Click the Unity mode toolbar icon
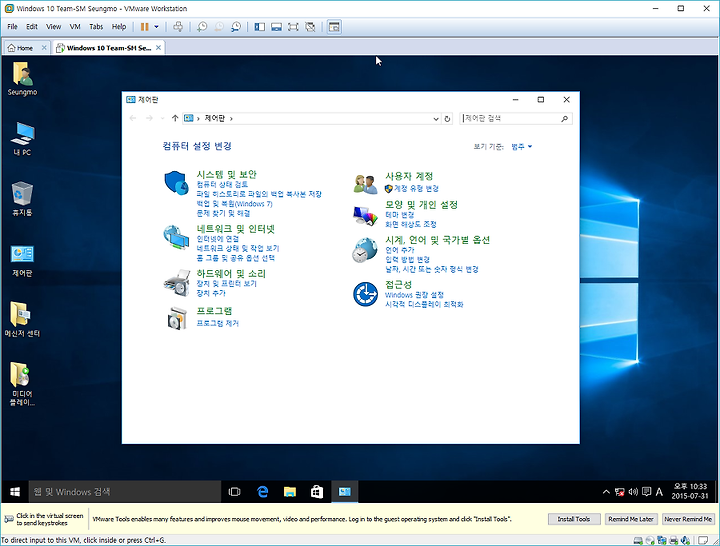The width and height of the screenshot is (720, 546). (310, 27)
